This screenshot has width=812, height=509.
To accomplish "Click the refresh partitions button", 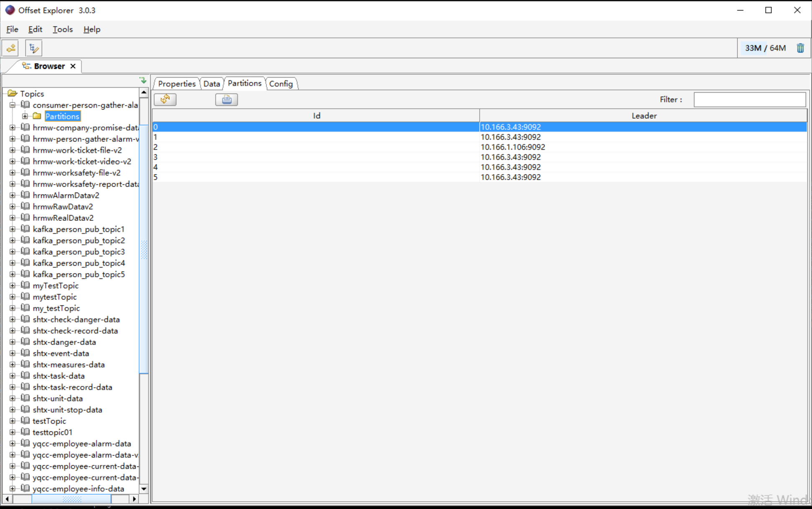I will pos(165,99).
